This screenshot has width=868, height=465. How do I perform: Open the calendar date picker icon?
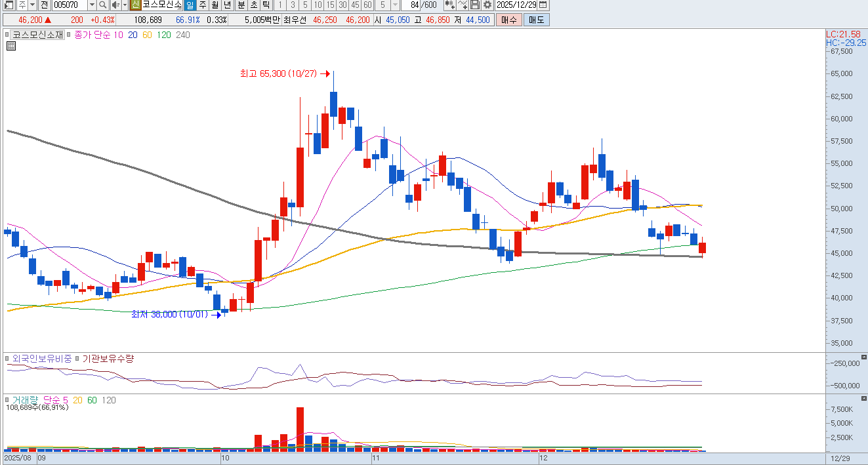[543, 5]
